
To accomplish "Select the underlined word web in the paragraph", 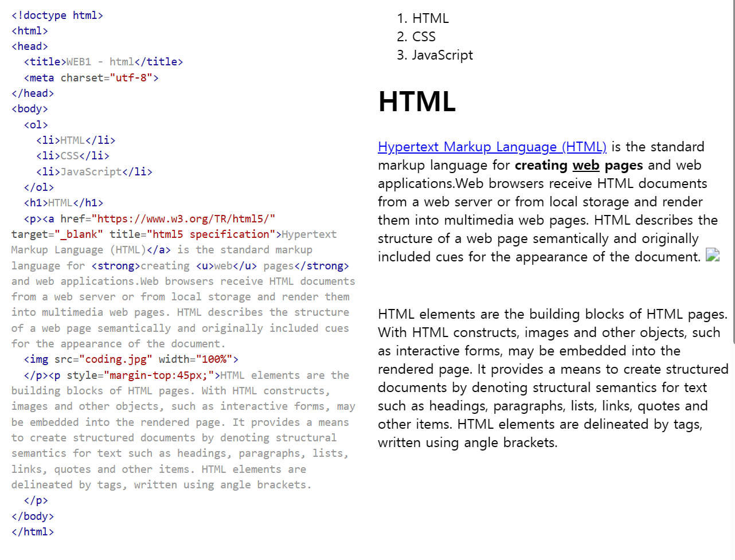I will [x=585, y=165].
